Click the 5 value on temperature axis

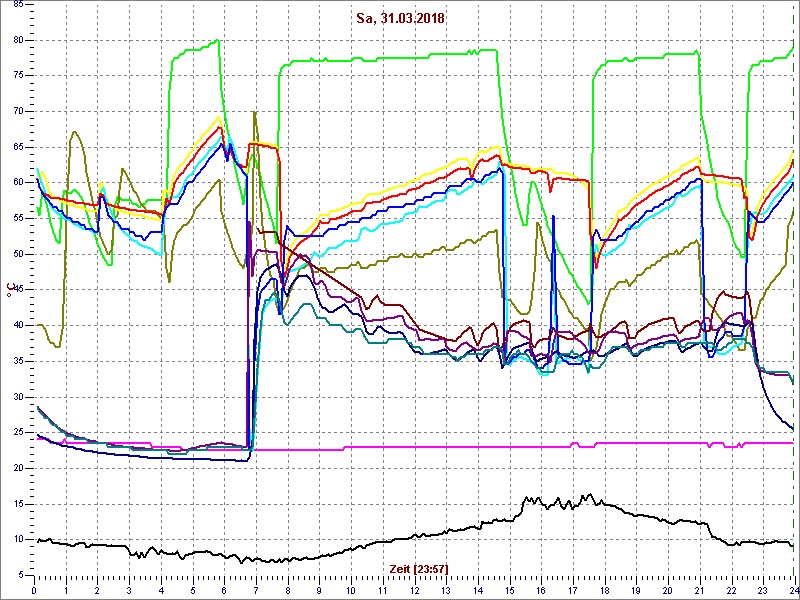(x=20, y=576)
